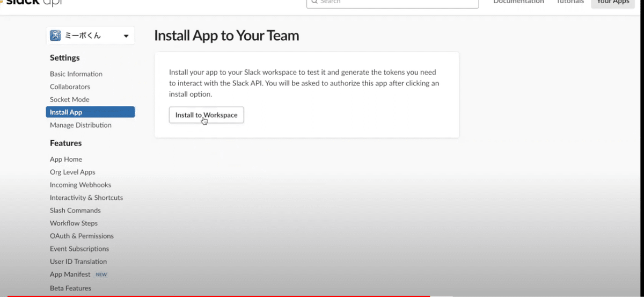This screenshot has height=297, width=644.
Task: Open the App Home feature
Action: pyautogui.click(x=66, y=160)
